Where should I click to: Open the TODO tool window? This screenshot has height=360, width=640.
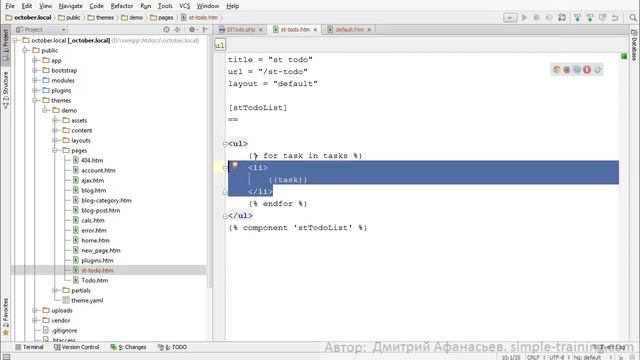pos(173,347)
